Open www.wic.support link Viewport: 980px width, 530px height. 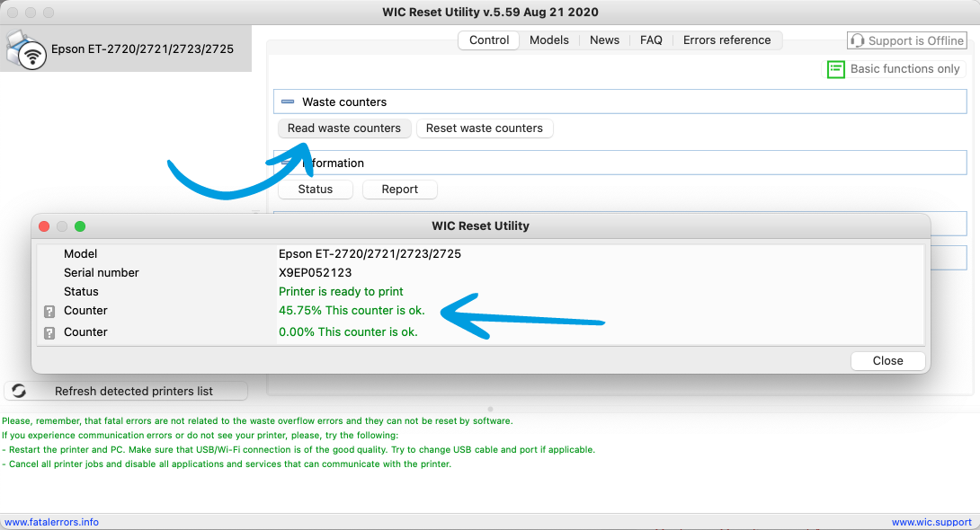tap(931, 522)
